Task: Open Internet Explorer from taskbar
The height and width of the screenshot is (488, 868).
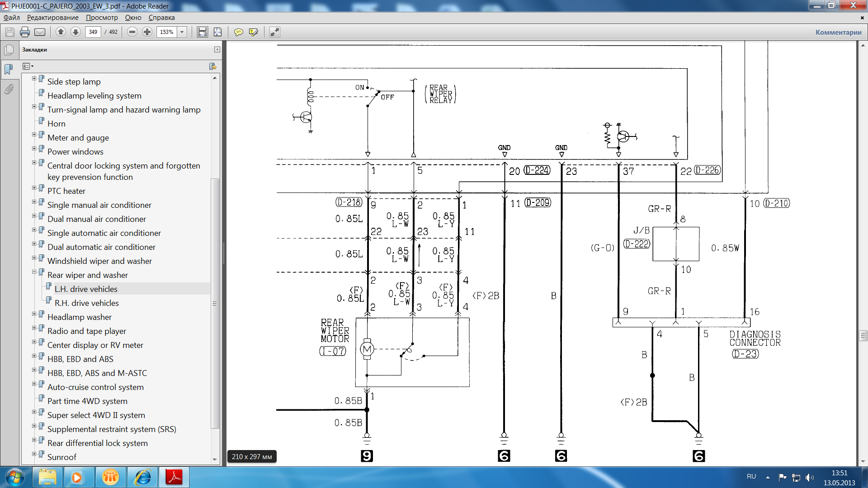Action: click(x=143, y=477)
